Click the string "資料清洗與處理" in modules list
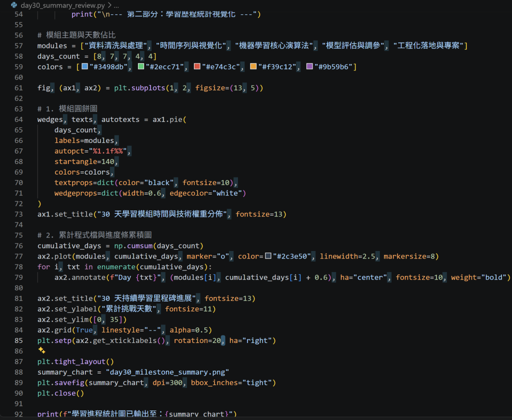The image size is (512, 420). pyautogui.click(x=116, y=45)
